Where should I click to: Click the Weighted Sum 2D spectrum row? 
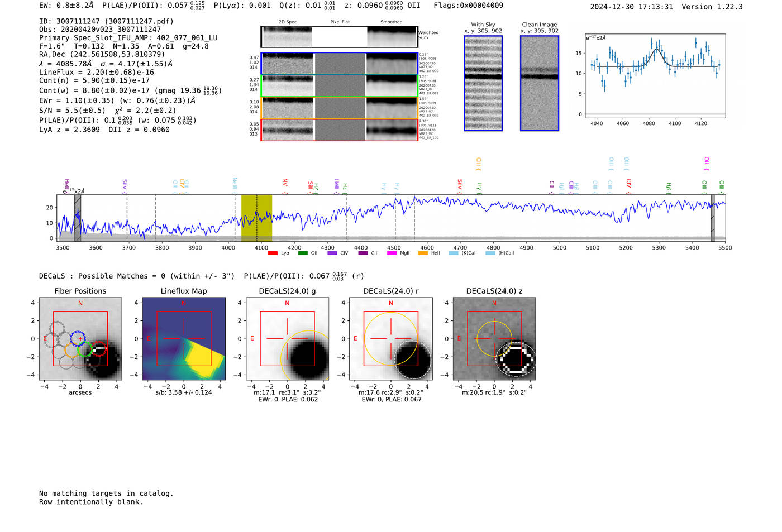coord(340,37)
